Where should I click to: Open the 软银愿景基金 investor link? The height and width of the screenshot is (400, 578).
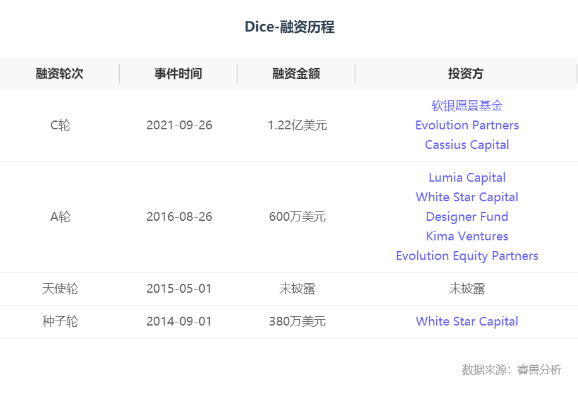point(467,106)
